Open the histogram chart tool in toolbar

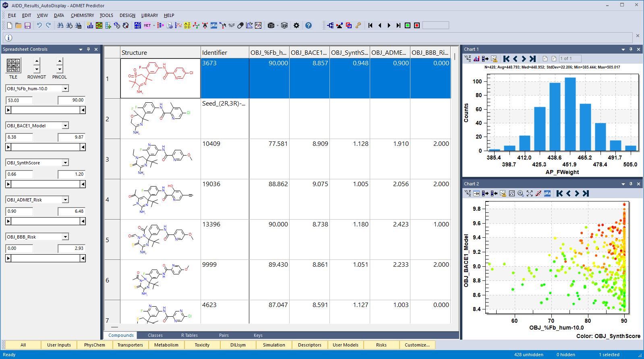point(90,25)
